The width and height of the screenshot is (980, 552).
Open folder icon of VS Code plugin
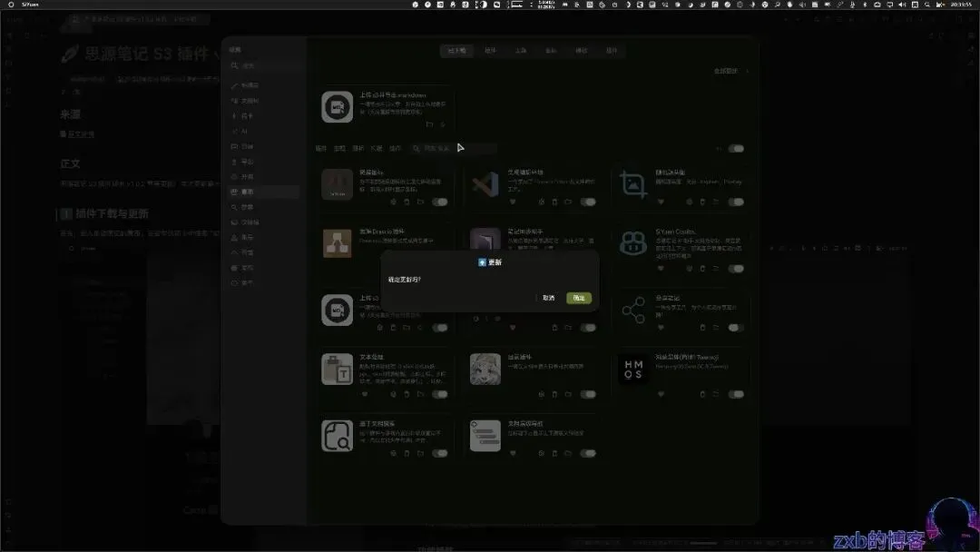568,202
